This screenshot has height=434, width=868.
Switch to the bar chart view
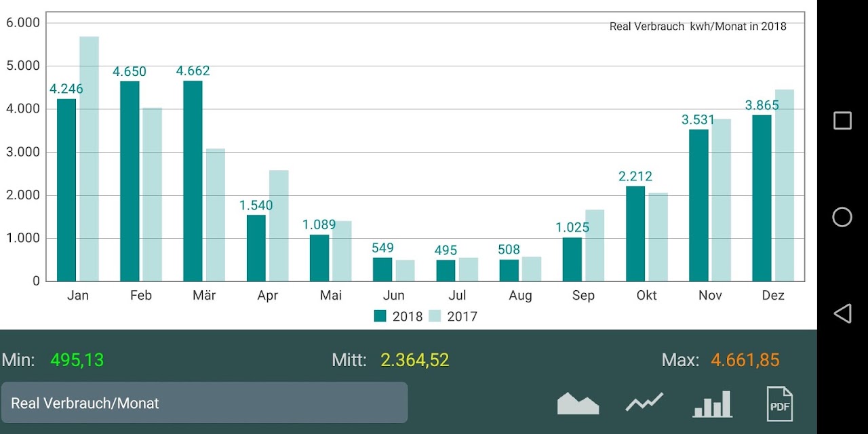coord(713,403)
